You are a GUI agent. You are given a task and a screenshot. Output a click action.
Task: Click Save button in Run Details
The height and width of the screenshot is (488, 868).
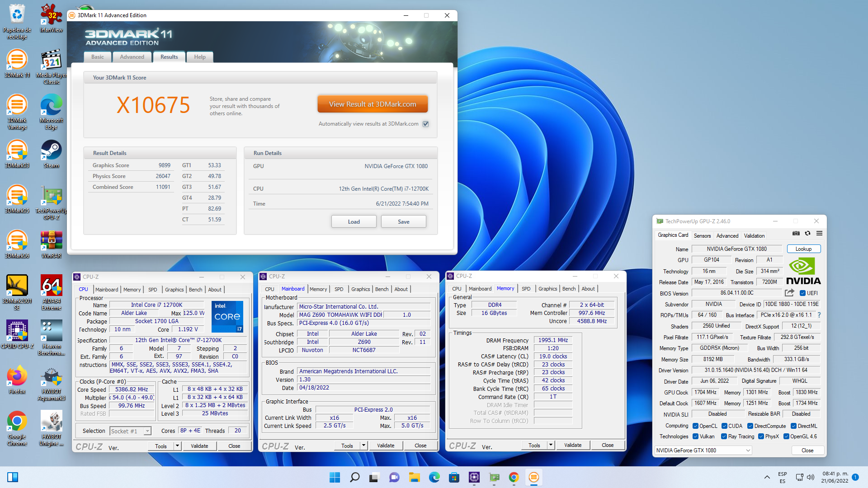(404, 222)
